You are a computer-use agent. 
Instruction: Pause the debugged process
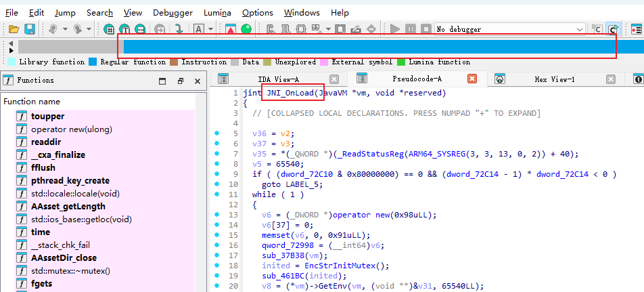[x=410, y=29]
